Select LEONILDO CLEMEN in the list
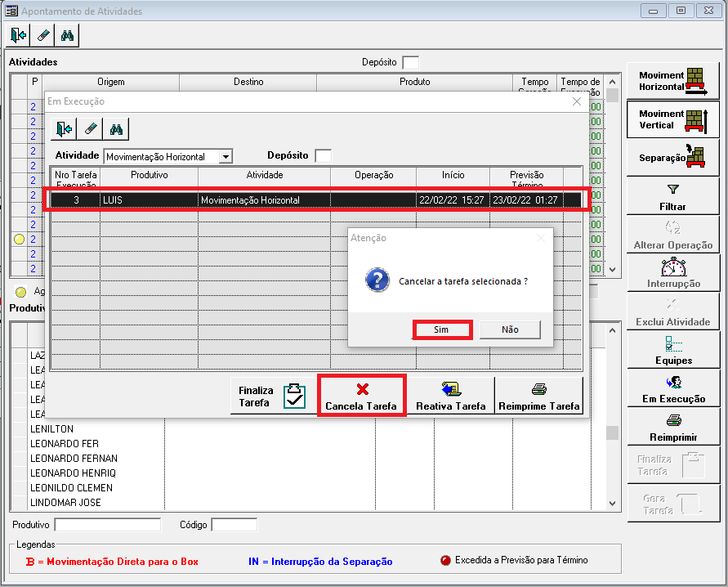This screenshot has height=587, width=728. [x=72, y=487]
